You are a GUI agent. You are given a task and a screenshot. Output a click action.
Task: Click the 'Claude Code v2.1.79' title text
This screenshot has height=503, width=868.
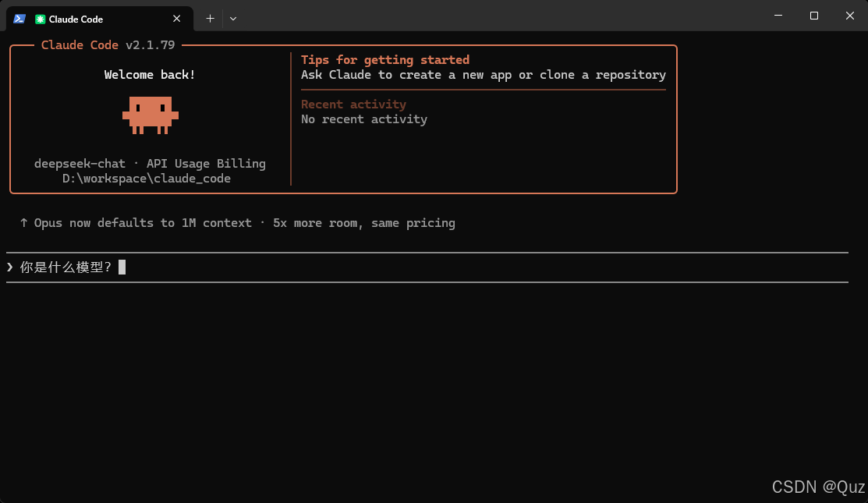tap(108, 44)
